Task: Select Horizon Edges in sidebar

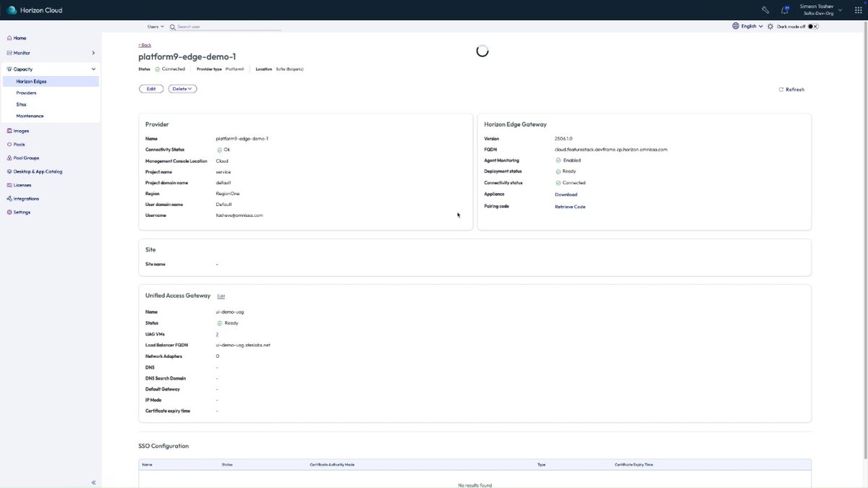Action: 50,82
